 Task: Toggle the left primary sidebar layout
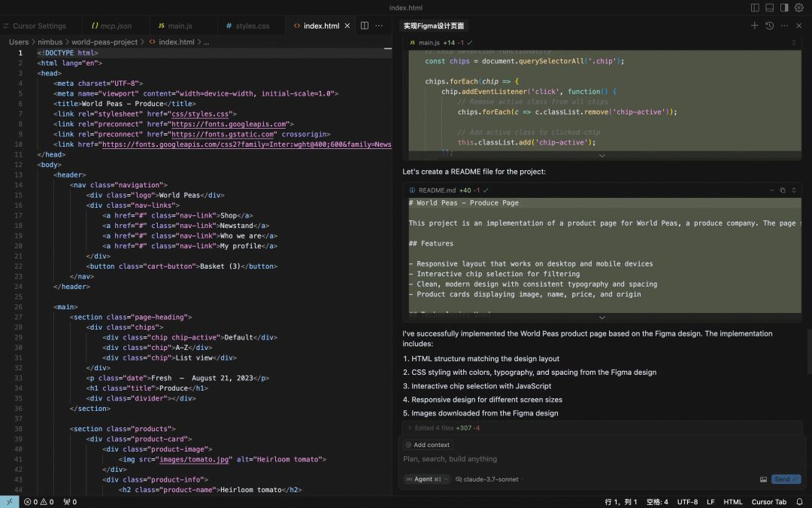[755, 8]
